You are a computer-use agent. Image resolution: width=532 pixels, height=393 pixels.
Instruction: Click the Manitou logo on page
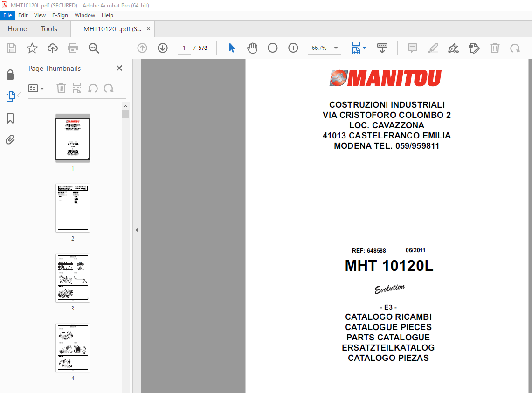(386, 78)
